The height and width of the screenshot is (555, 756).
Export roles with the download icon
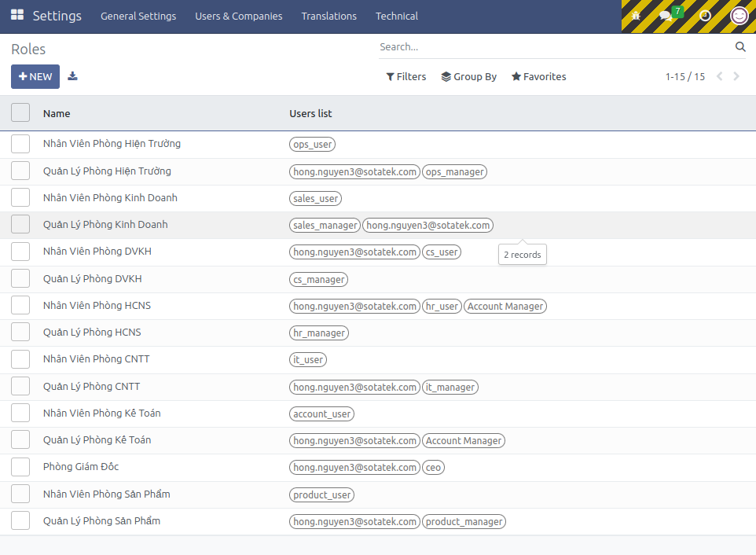[x=72, y=76]
